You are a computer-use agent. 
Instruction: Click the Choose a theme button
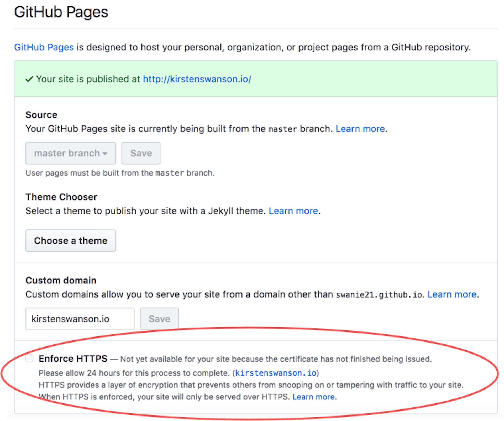pyautogui.click(x=71, y=241)
